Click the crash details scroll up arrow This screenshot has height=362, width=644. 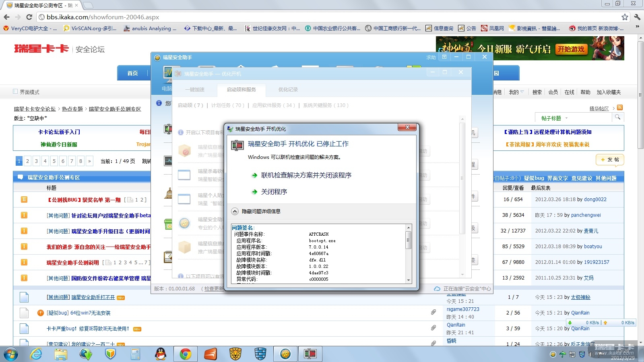click(x=409, y=227)
